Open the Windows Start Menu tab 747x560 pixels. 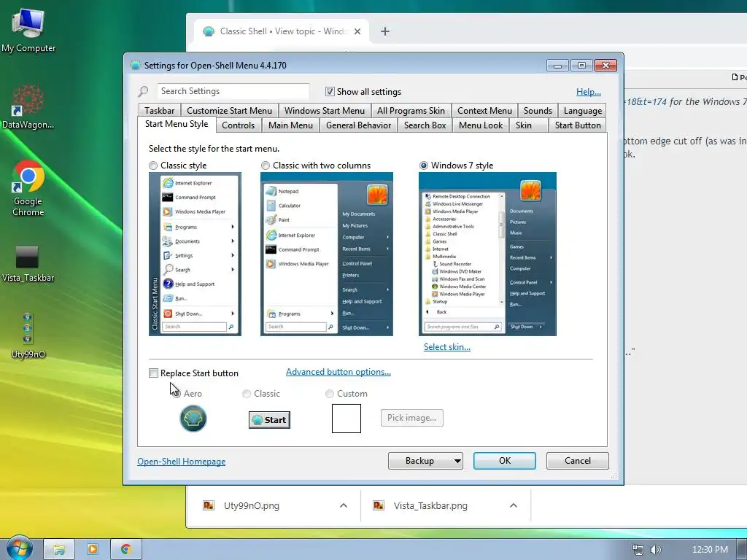coord(325,111)
